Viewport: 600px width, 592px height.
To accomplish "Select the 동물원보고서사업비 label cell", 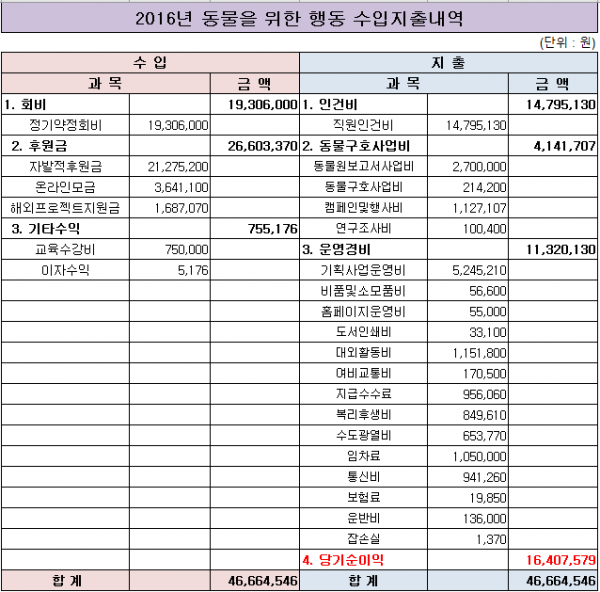I will 364,166.
